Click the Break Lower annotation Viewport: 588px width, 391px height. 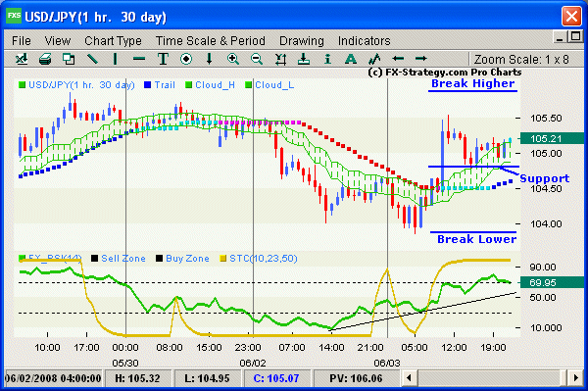(476, 239)
